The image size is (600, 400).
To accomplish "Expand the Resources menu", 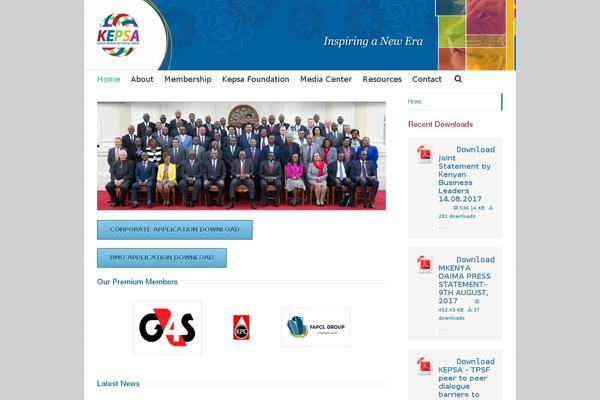I will point(382,79).
